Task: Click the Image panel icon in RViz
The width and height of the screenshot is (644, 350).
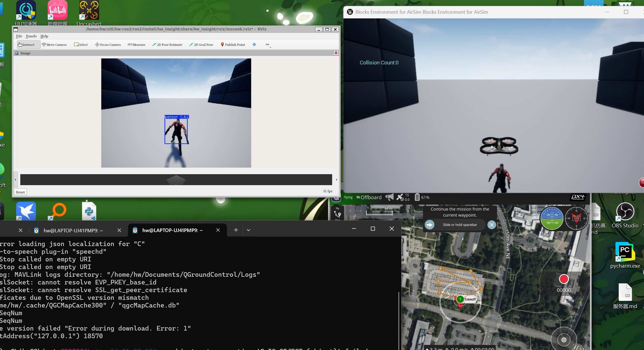Action: [x=17, y=53]
